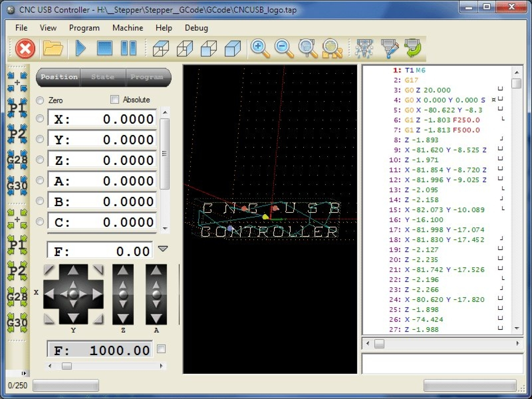Click G-code list scroll up arrow
The width and height of the screenshot is (532, 399).
point(517,72)
